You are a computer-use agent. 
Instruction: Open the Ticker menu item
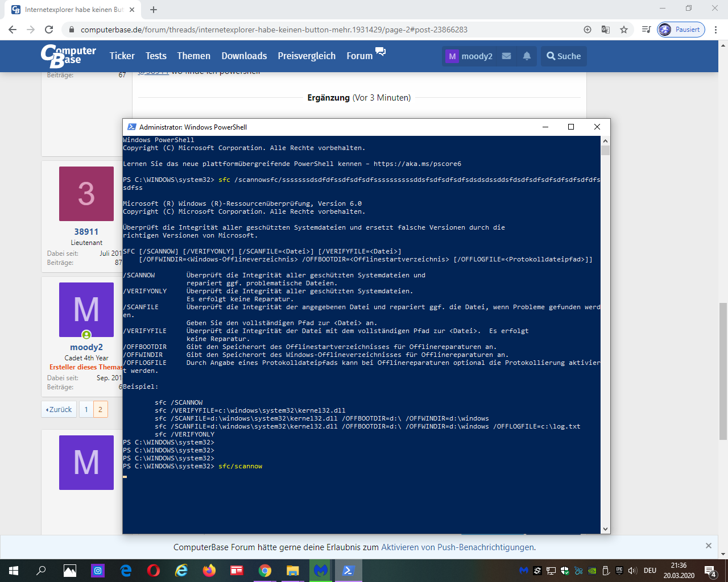pyautogui.click(x=122, y=56)
